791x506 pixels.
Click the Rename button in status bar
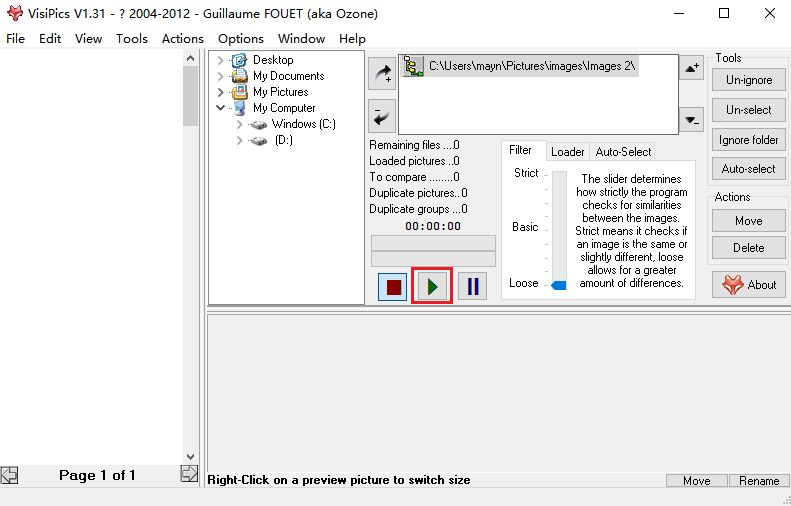759,481
